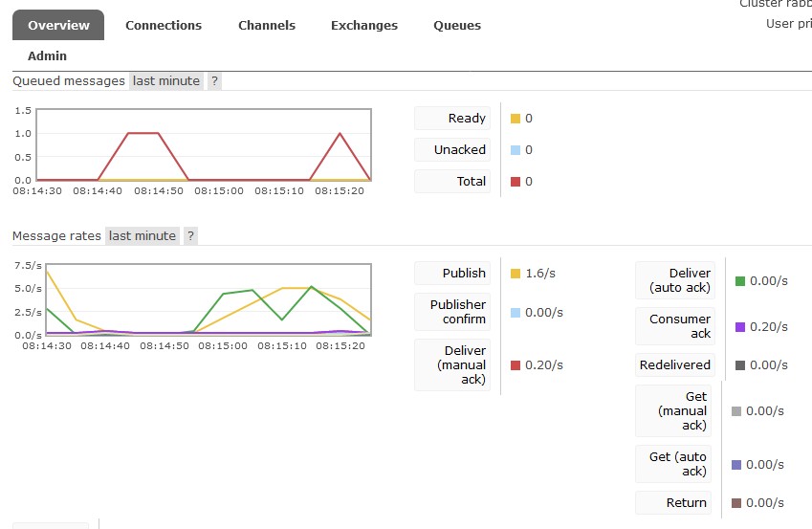The height and width of the screenshot is (529, 812).
Task: Click the red Total color swatch
Action: point(516,182)
